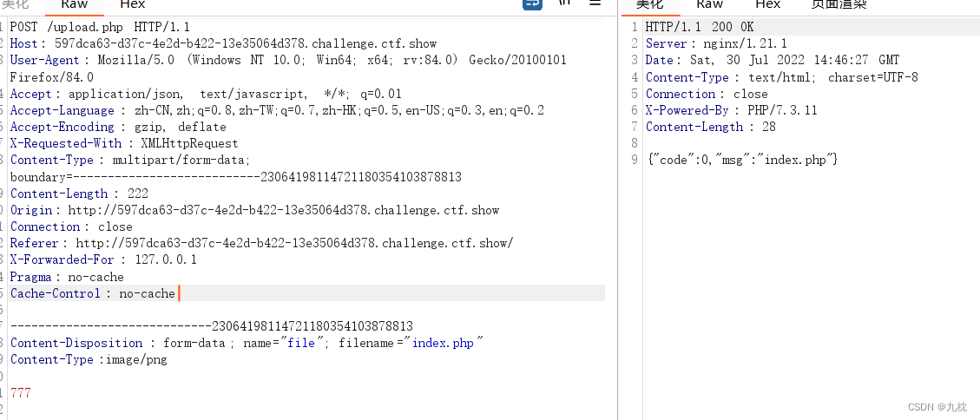Click the request Content-Type: multipart/form-data line

tap(130, 160)
